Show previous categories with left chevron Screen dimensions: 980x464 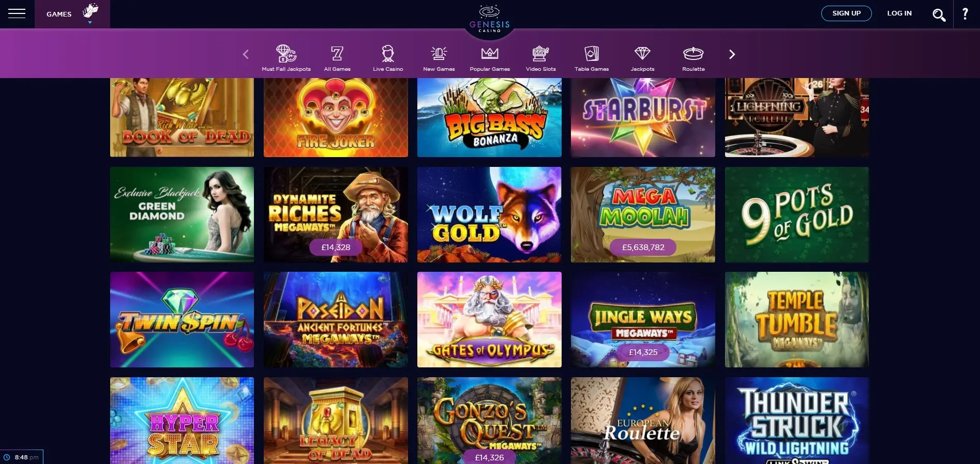pos(246,54)
